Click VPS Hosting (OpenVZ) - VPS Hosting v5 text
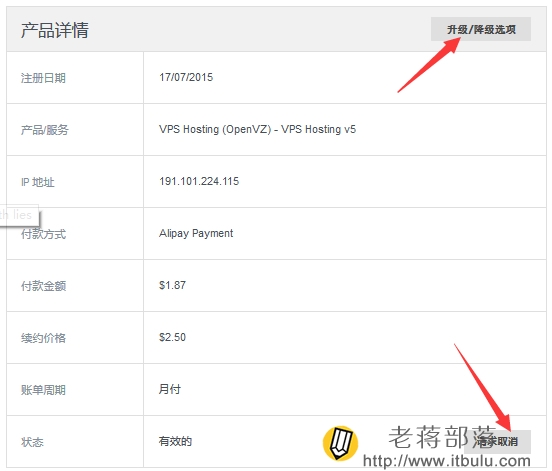 [257, 130]
